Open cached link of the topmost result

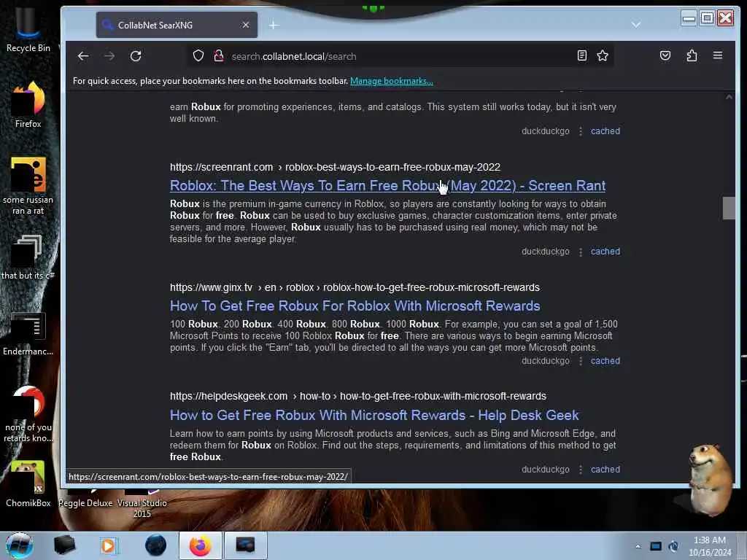coord(605,131)
